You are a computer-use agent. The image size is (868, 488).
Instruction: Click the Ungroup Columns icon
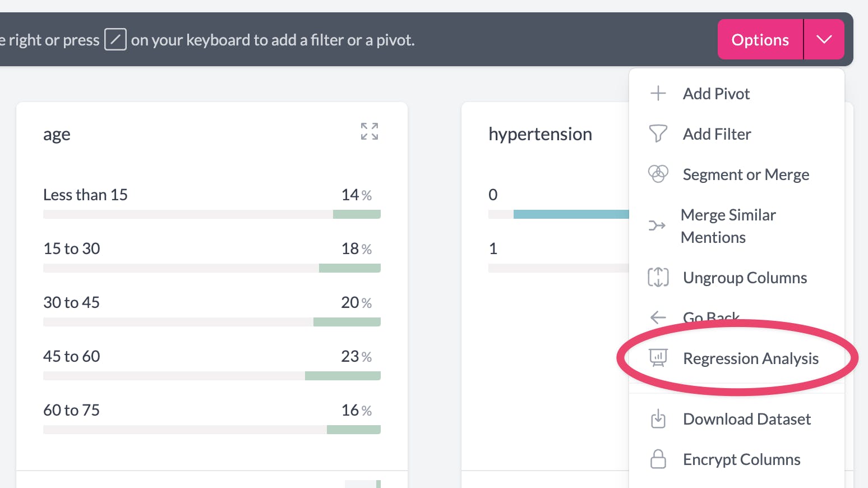[658, 278]
